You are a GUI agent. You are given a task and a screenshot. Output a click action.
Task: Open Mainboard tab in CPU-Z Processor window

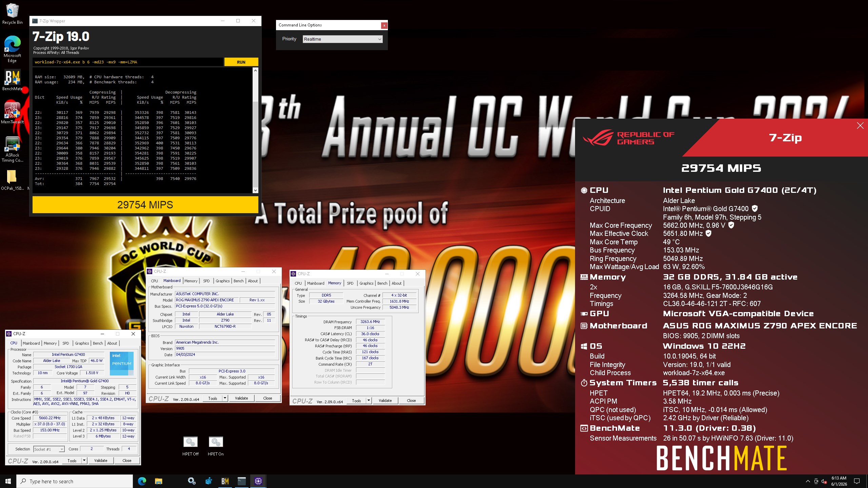(31, 343)
